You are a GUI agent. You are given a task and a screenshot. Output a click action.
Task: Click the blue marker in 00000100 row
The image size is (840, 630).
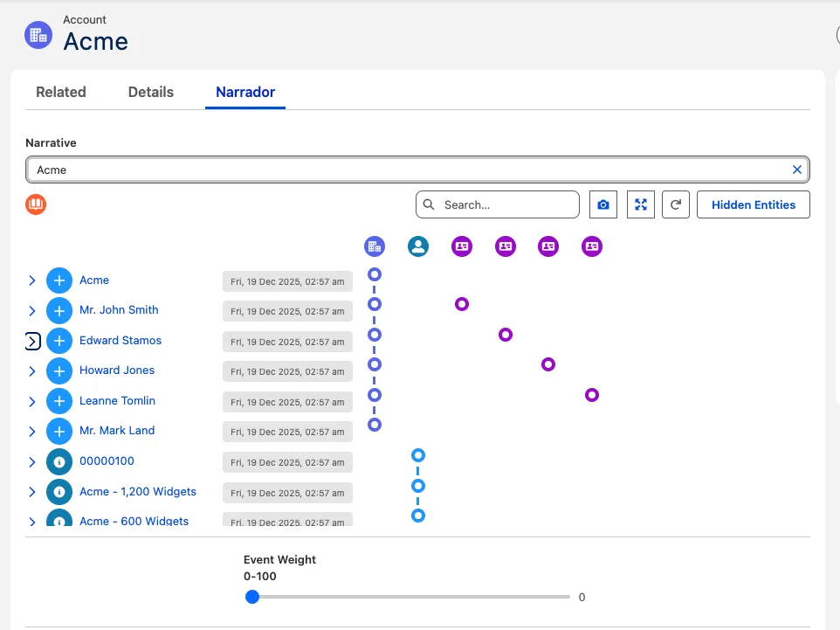pyautogui.click(x=418, y=455)
